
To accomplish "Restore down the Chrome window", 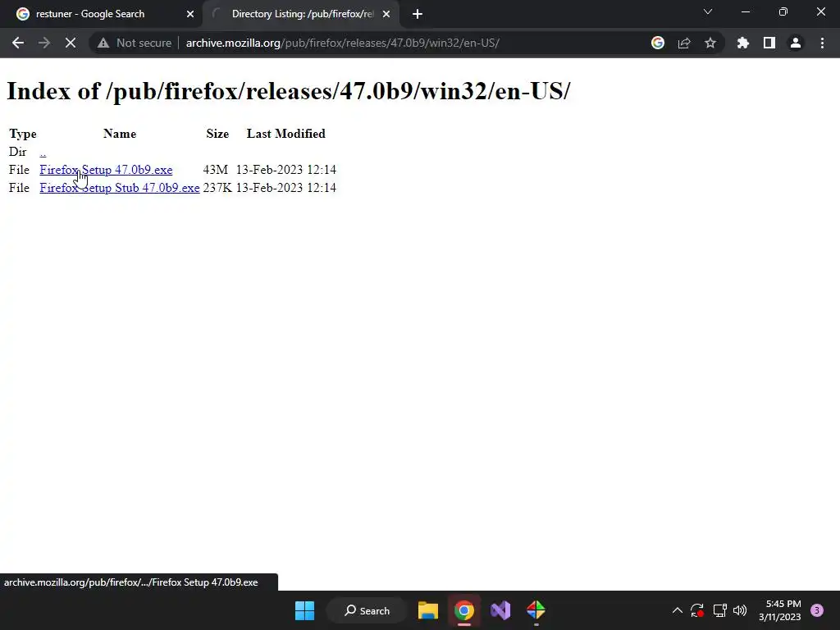I will pos(783,11).
